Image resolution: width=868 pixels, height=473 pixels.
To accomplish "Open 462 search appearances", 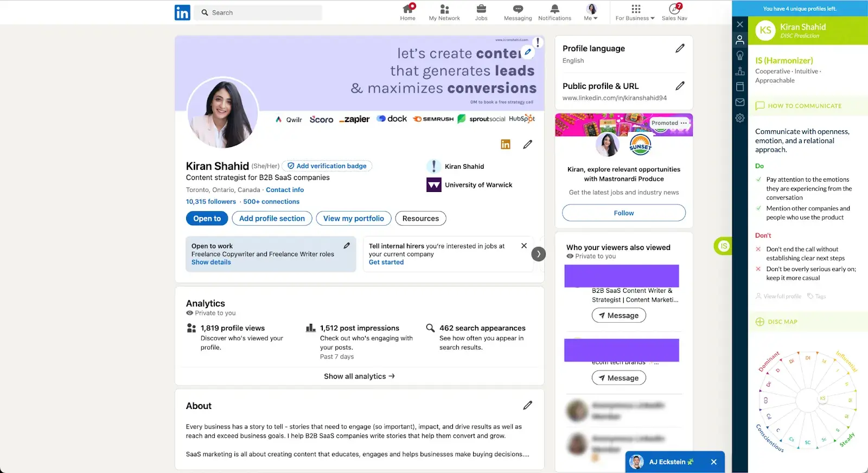I will [482, 328].
